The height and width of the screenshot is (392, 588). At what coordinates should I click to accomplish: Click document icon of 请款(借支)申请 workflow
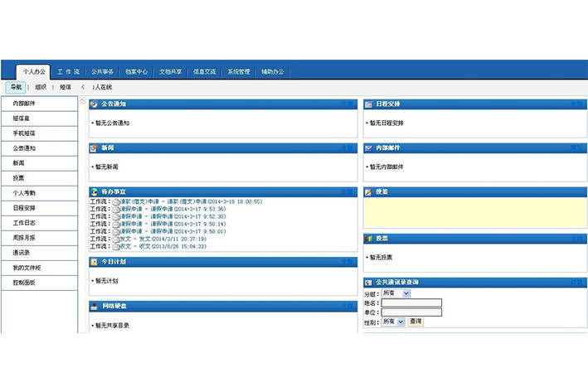(x=116, y=202)
